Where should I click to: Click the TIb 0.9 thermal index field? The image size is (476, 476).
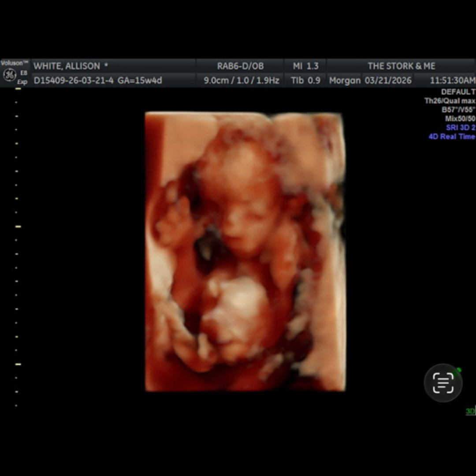tap(305, 80)
